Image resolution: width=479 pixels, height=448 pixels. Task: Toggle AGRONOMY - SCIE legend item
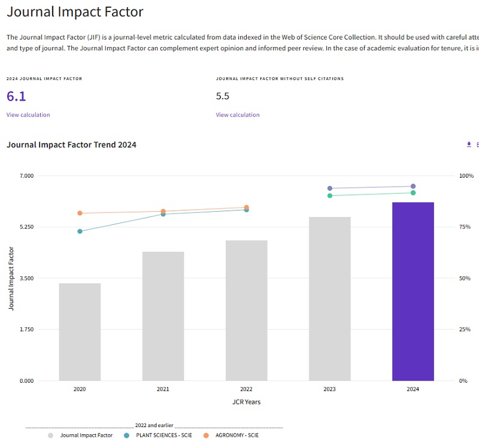pyautogui.click(x=231, y=435)
